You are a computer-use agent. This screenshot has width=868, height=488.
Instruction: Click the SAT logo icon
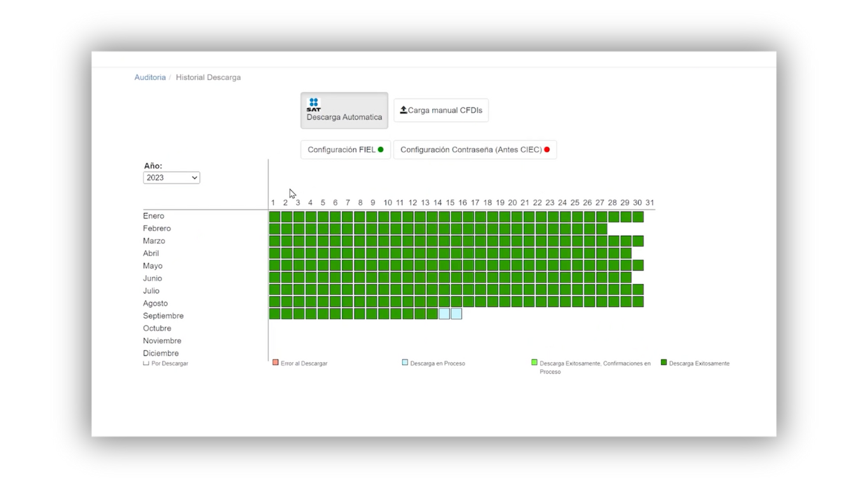(x=313, y=104)
